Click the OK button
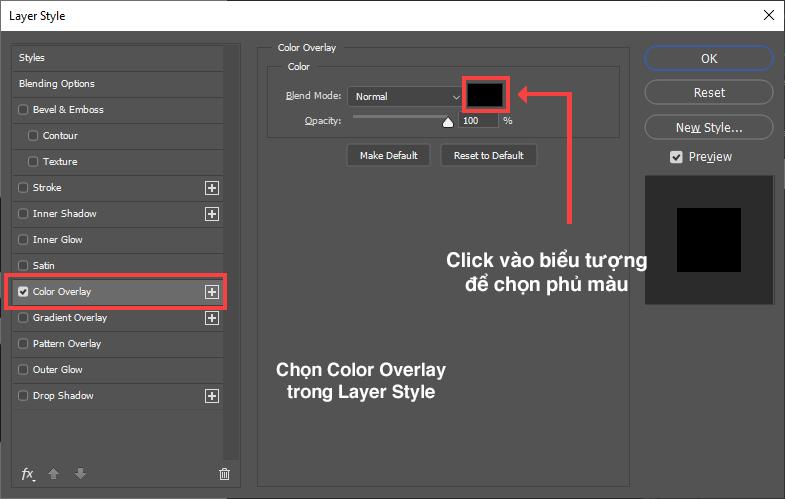Screen dimensions: 785x499 pyautogui.click(x=709, y=59)
